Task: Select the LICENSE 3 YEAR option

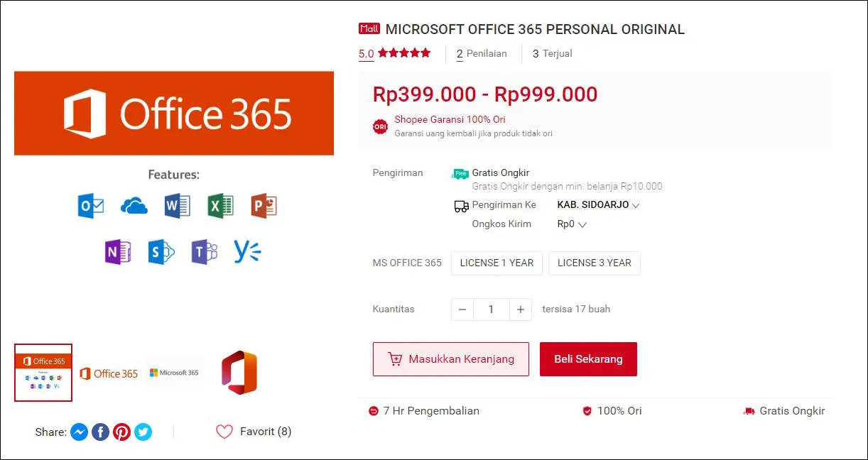Action: tap(595, 263)
